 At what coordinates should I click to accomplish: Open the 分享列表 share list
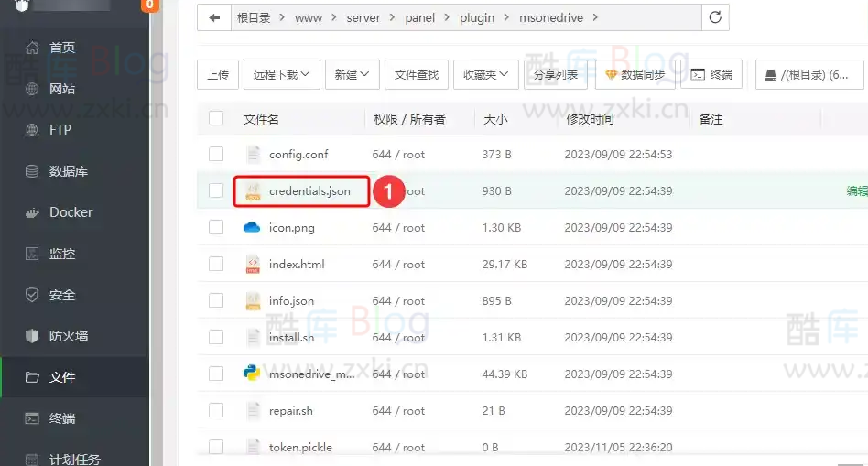(x=555, y=75)
